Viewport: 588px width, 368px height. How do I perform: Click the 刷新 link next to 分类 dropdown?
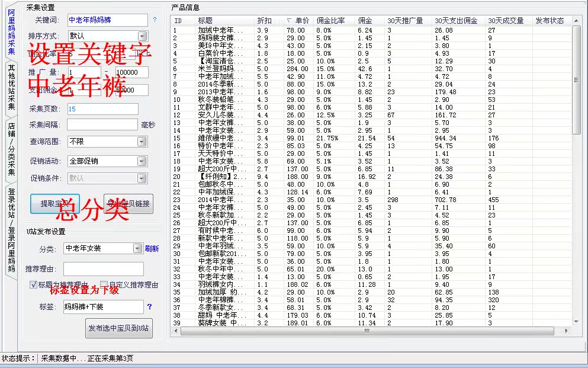click(x=152, y=248)
